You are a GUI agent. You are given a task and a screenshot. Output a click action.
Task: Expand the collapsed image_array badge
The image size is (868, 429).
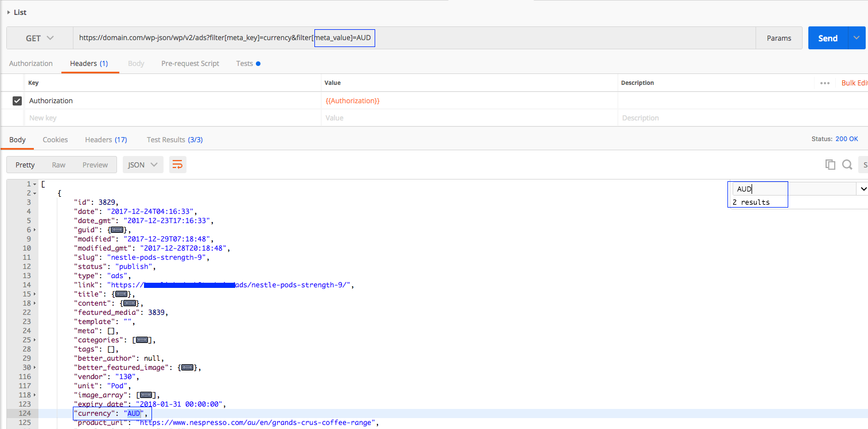(x=146, y=395)
